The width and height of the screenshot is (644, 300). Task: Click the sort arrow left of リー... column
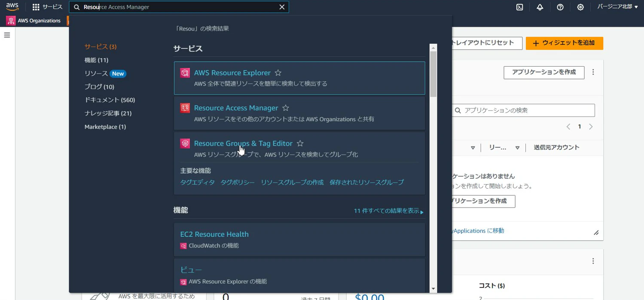coord(473,148)
